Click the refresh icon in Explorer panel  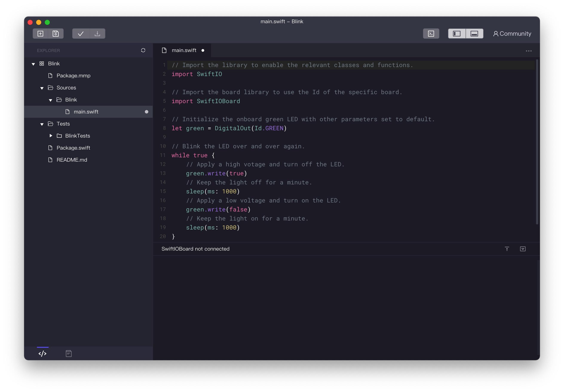[x=143, y=51]
